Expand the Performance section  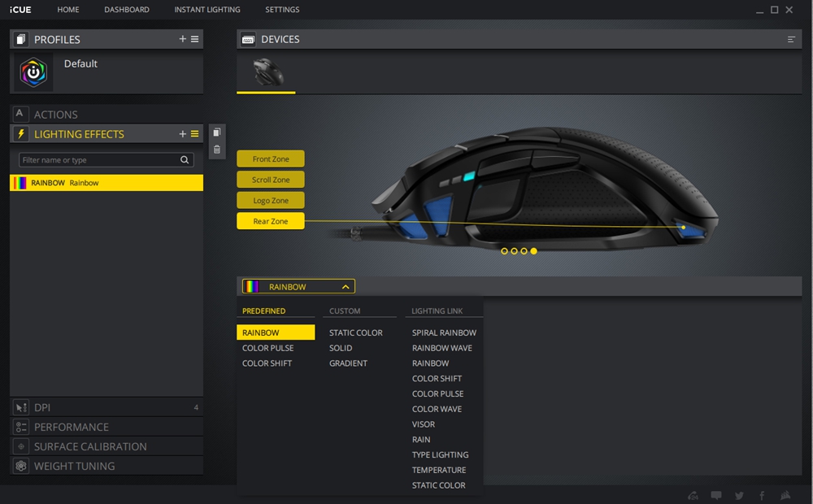pyautogui.click(x=107, y=427)
